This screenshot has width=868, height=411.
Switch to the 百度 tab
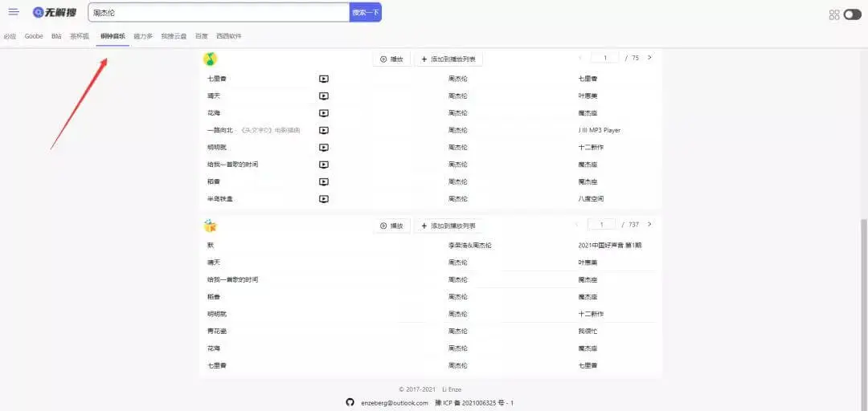(x=202, y=36)
